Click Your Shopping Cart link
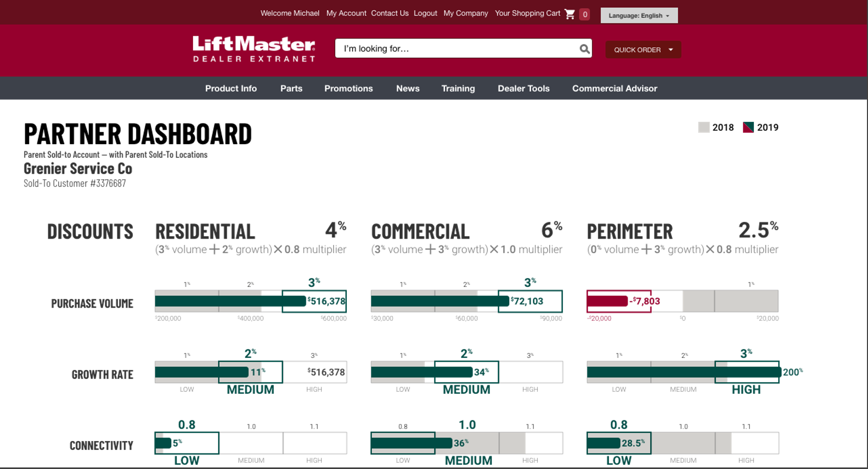The width and height of the screenshot is (868, 469). pos(527,13)
